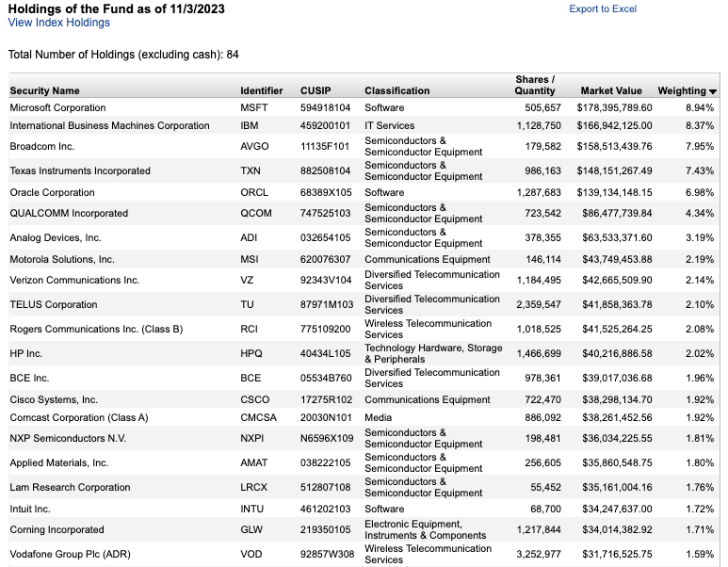Viewport: 728px width, 567px height.
Task: Click the GLW identifier cell
Action: [251, 530]
